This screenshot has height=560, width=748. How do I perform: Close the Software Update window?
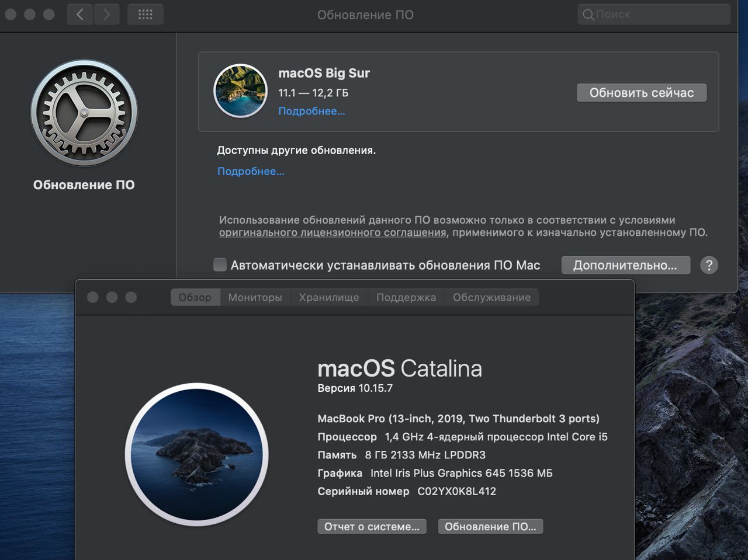click(11, 14)
